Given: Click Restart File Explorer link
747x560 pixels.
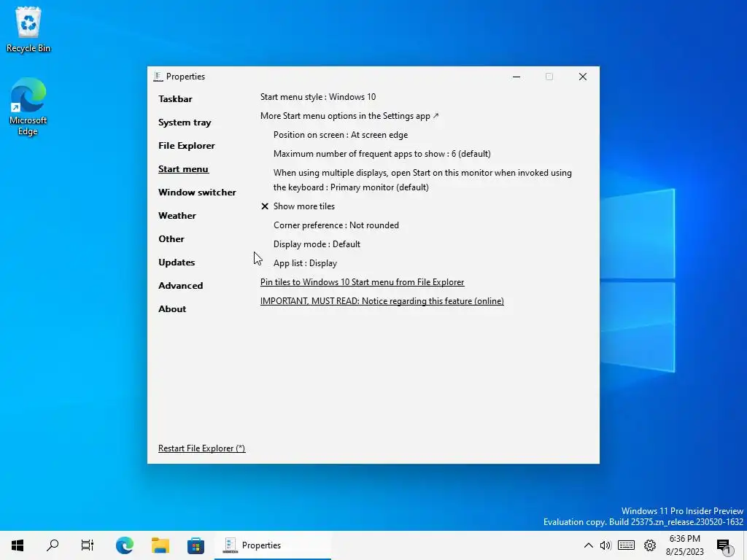Looking at the screenshot, I should (x=201, y=448).
